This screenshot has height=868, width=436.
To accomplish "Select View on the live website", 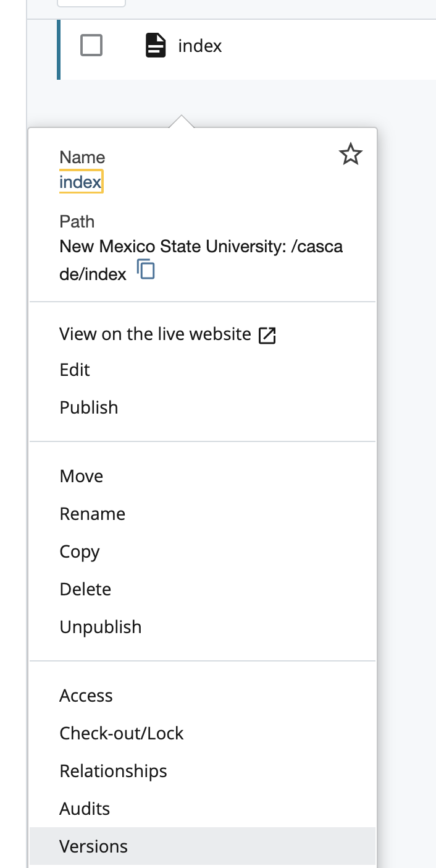I will coord(155,334).
